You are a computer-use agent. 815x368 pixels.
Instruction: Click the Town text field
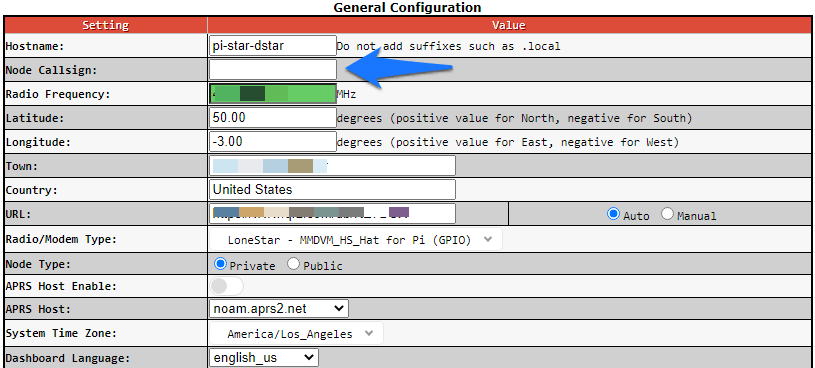pyautogui.click(x=332, y=166)
